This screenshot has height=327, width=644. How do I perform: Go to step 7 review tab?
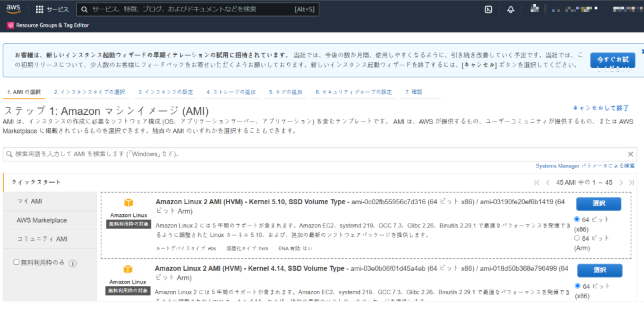(413, 92)
